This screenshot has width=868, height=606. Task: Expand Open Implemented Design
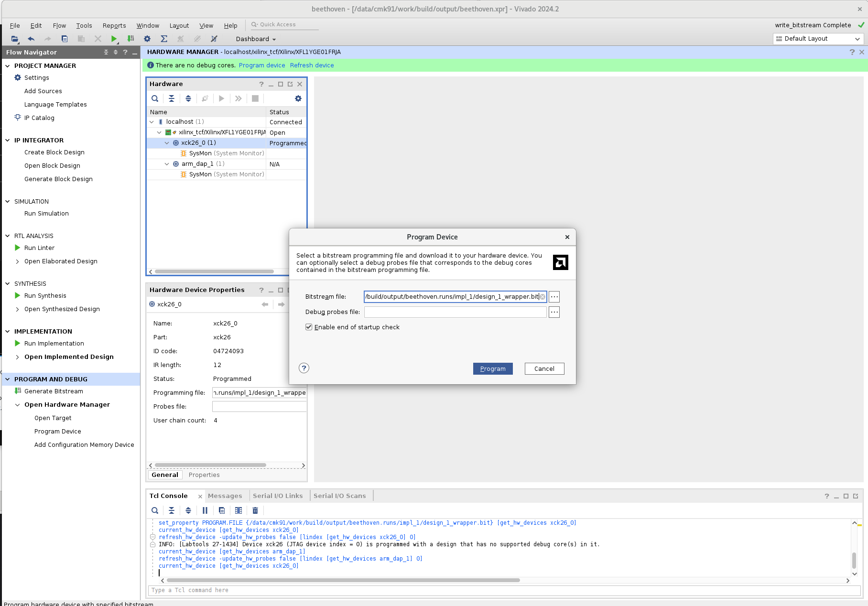coord(18,357)
